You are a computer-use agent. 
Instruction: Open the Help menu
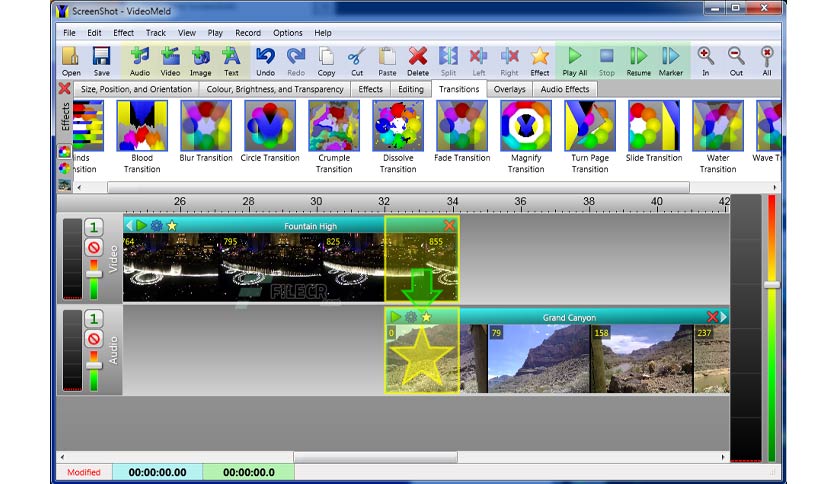[323, 33]
